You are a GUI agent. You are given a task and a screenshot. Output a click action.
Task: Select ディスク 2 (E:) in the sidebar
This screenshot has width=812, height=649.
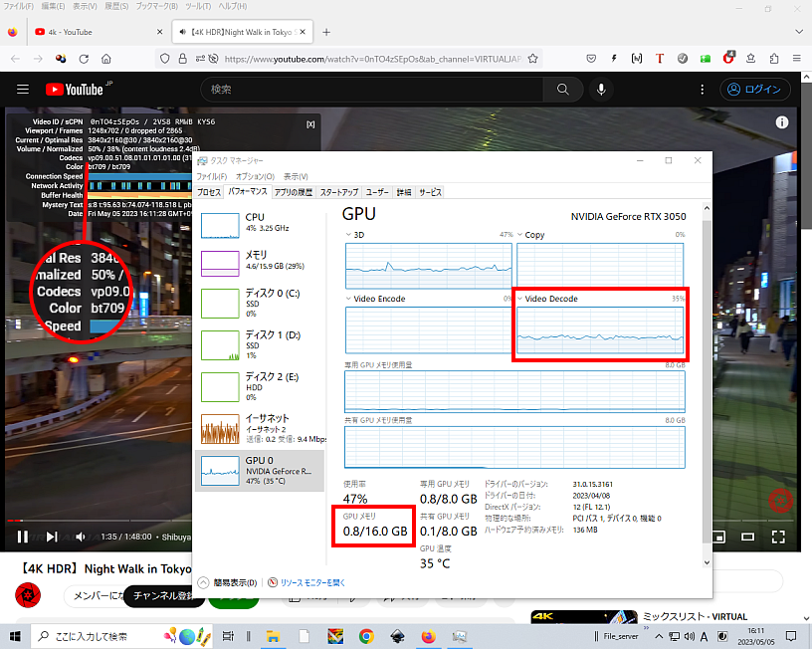point(261,387)
